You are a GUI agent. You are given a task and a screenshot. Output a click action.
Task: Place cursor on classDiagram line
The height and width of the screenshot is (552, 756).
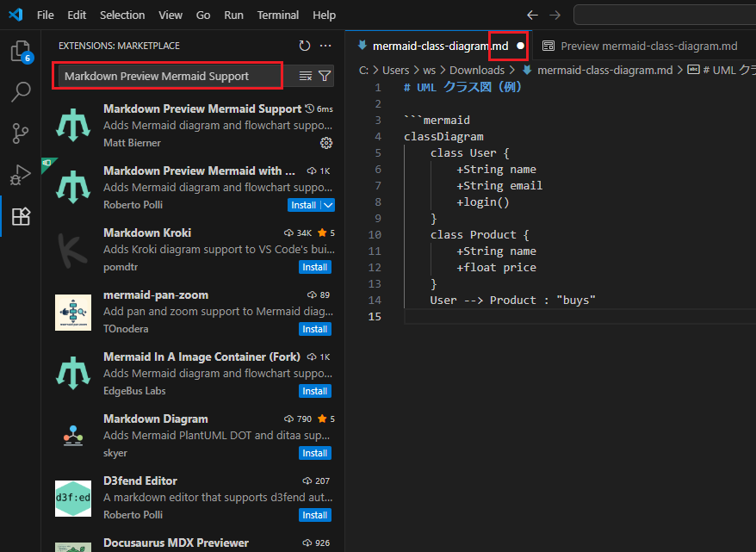point(443,136)
